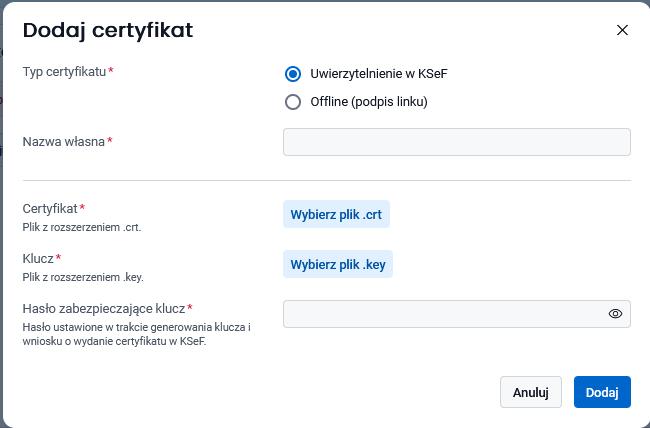The width and height of the screenshot is (650, 428).
Task: Click the Klucz field label
Action: click(x=38, y=259)
